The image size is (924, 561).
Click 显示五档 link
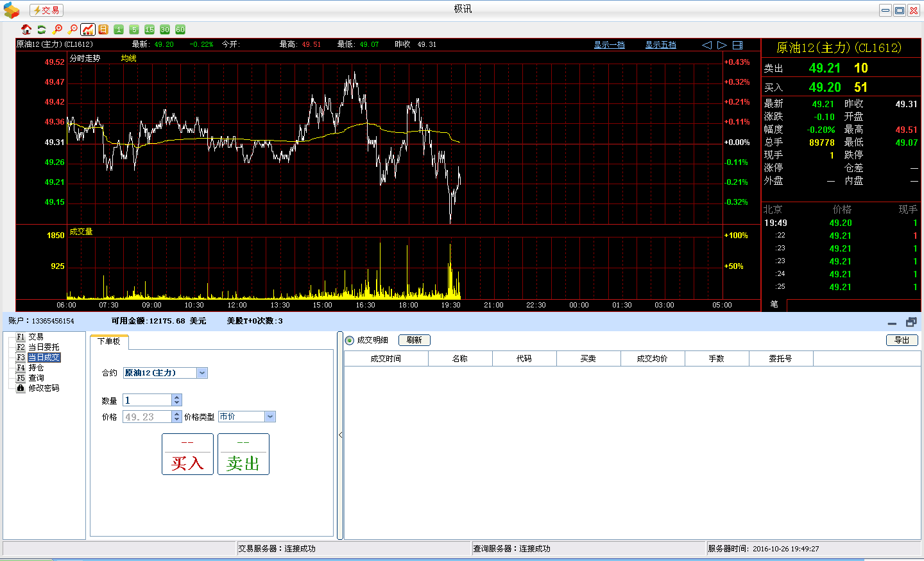[x=660, y=45]
